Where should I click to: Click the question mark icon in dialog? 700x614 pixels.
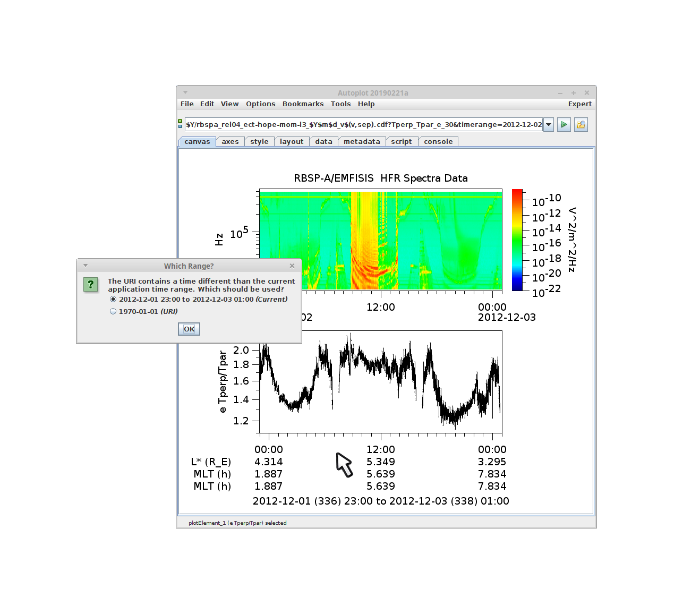[x=91, y=285]
